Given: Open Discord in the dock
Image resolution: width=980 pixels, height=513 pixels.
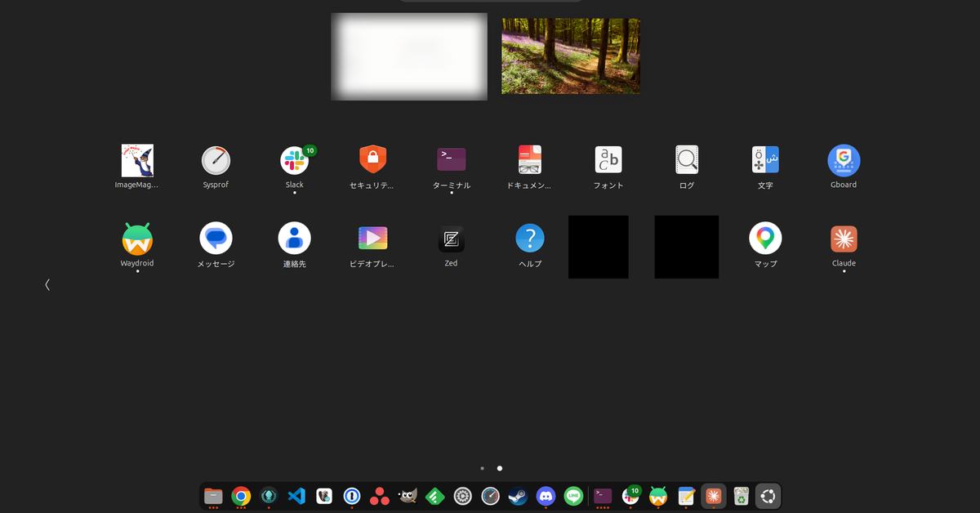Looking at the screenshot, I should [546, 496].
